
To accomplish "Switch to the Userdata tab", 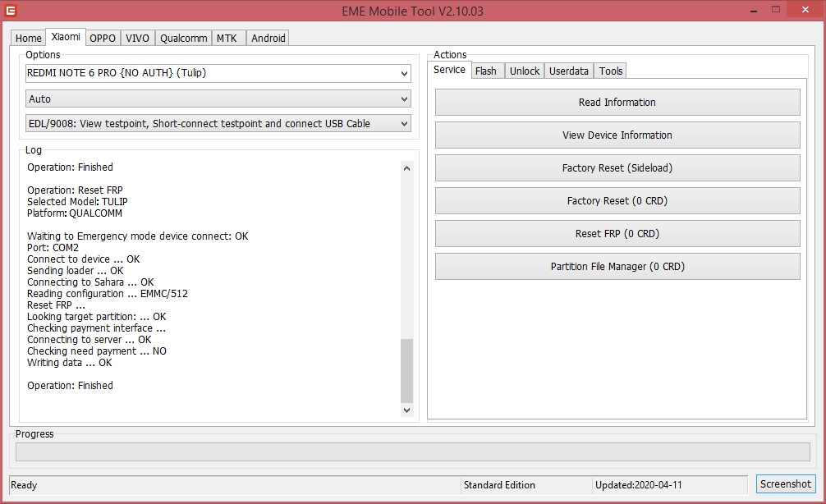I will 569,71.
